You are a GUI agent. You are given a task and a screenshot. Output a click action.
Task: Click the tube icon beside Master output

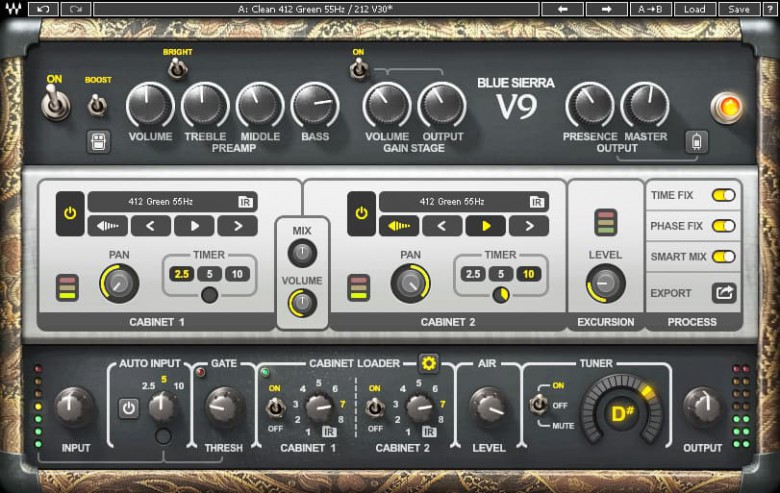pos(696,142)
